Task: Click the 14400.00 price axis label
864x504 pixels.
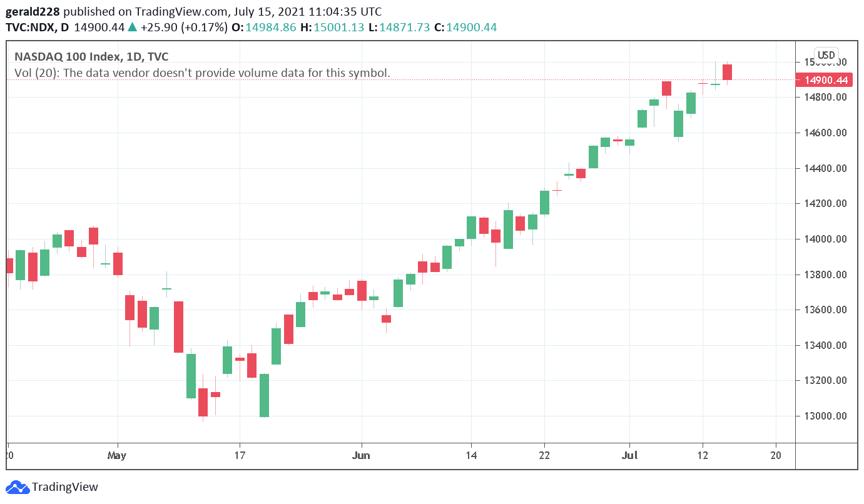Action: 826,169
